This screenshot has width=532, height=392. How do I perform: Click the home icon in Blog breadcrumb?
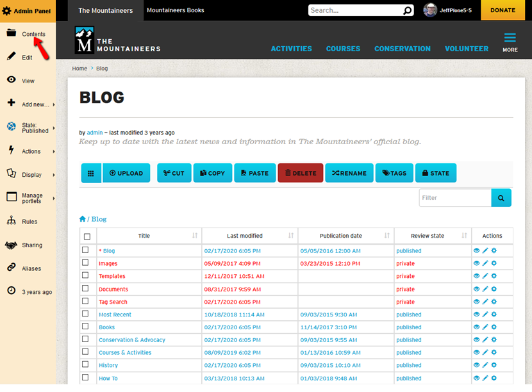point(83,219)
